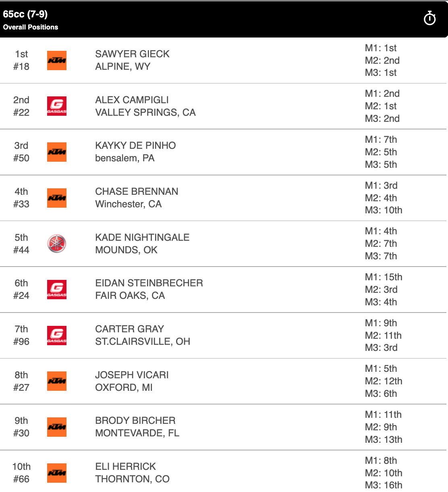Click Kayky De Pinho's KTM logo
448x492 pixels.
coord(57,152)
